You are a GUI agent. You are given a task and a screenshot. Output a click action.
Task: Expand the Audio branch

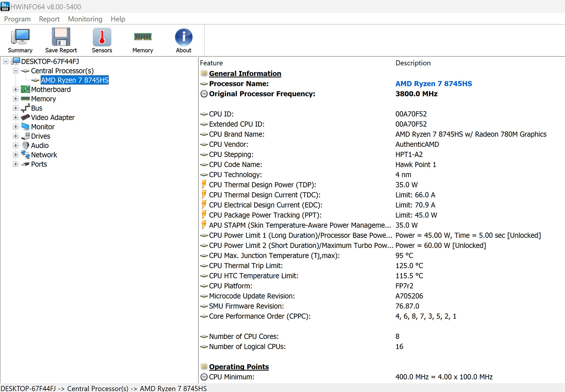(16, 145)
